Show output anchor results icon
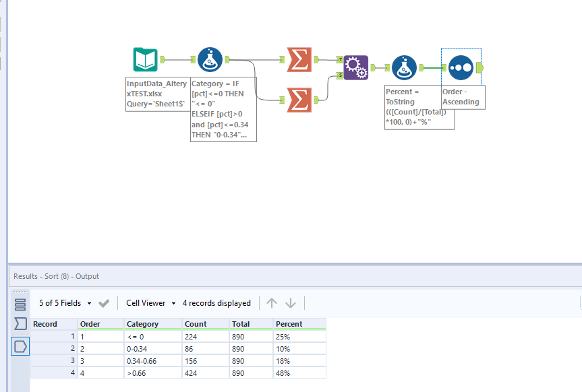 [20, 347]
